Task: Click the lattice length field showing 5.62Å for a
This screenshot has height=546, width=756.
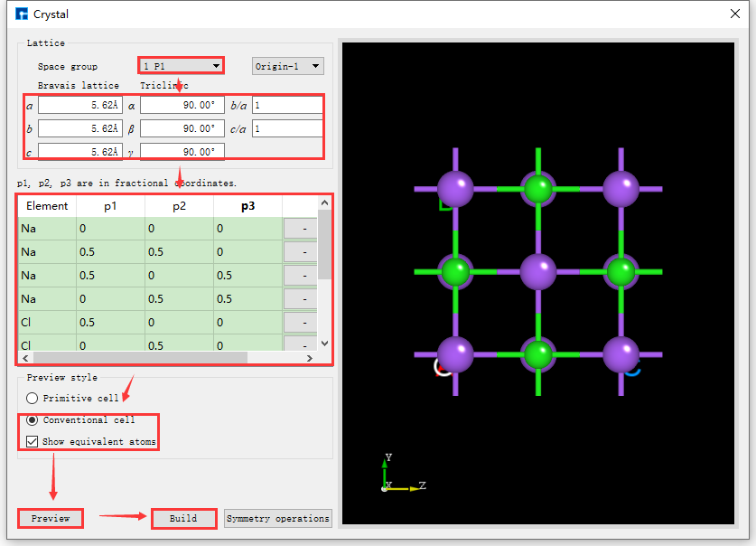Action: [79, 104]
